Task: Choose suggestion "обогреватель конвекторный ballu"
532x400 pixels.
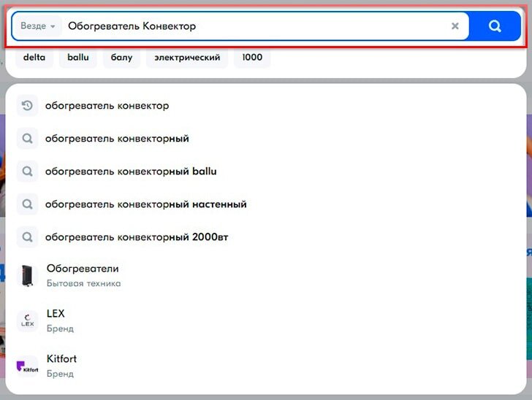Action: click(266, 172)
